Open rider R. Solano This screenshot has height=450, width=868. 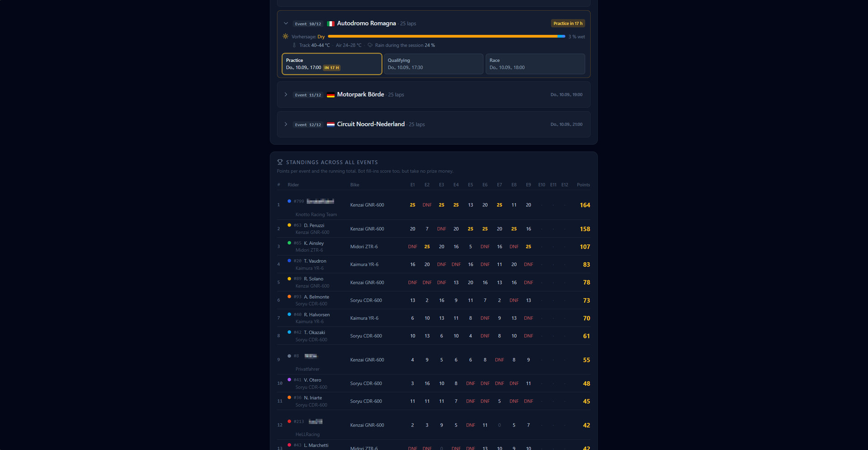click(x=313, y=279)
